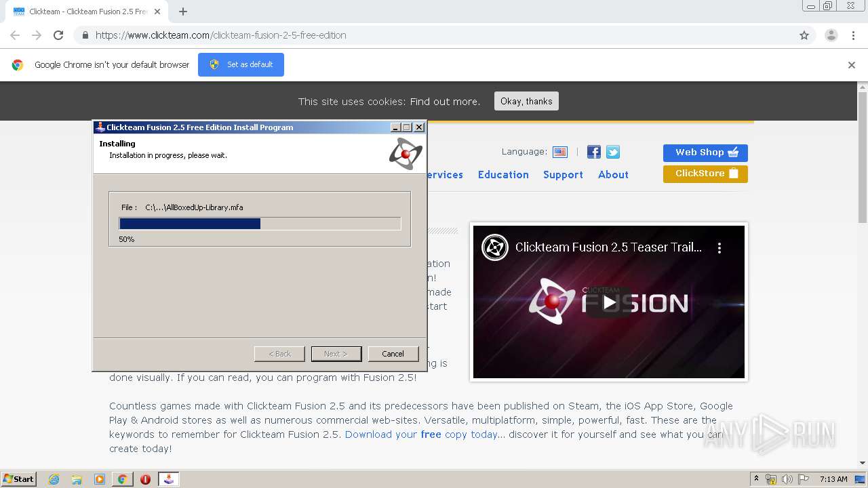Open the Facebook icon link
868x488 pixels.
(594, 152)
